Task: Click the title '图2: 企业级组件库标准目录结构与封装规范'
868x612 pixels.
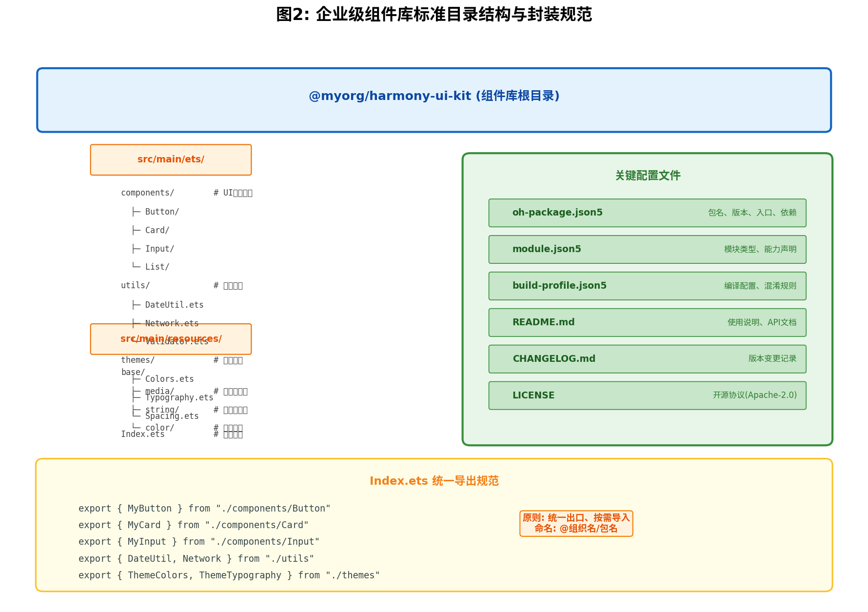Action: click(434, 15)
